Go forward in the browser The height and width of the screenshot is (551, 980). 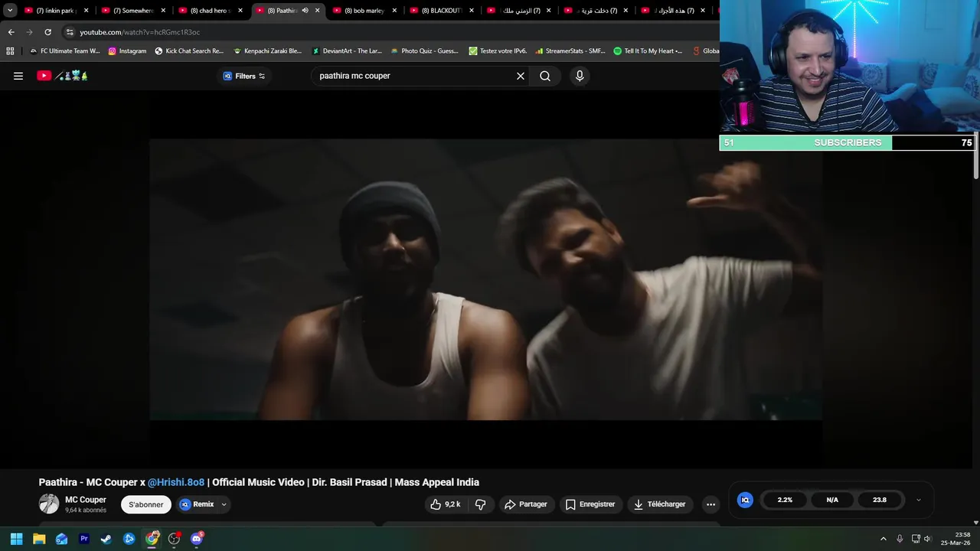click(x=29, y=32)
